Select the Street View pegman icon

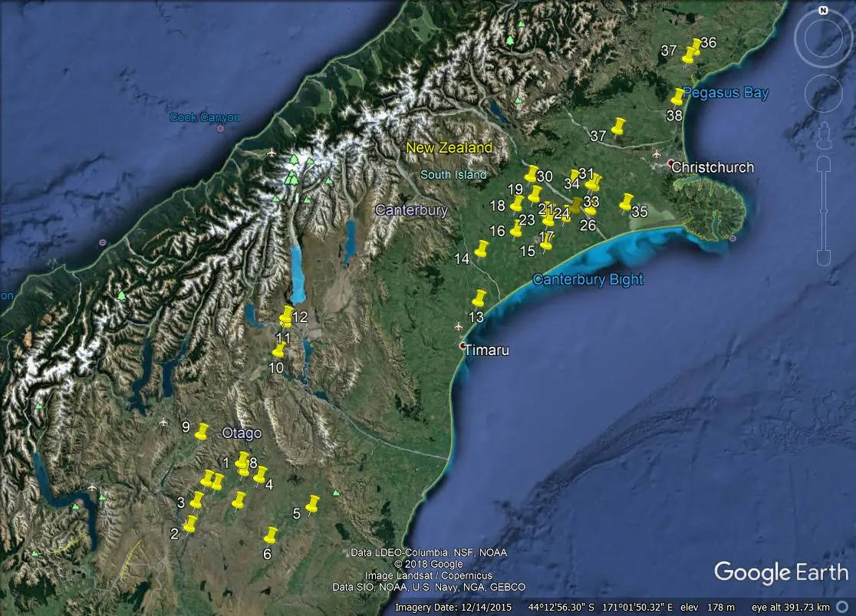[x=824, y=136]
